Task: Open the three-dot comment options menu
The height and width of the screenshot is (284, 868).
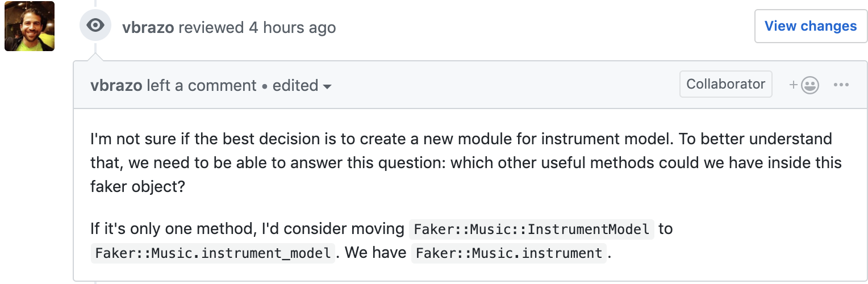Action: 841,85
